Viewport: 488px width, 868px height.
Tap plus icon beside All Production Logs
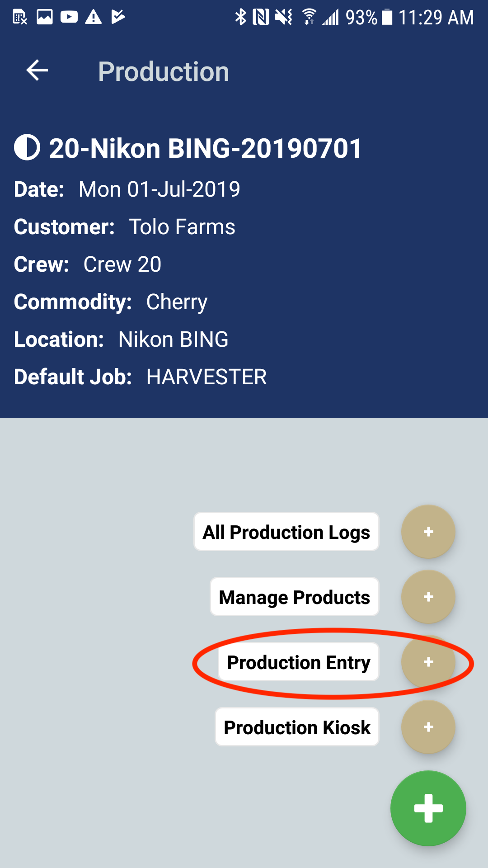click(428, 532)
